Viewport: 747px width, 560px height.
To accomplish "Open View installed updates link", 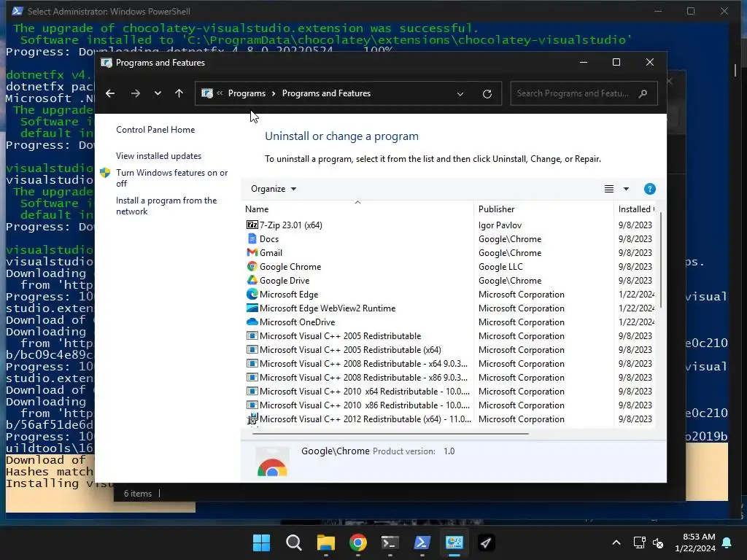I will coord(158,156).
